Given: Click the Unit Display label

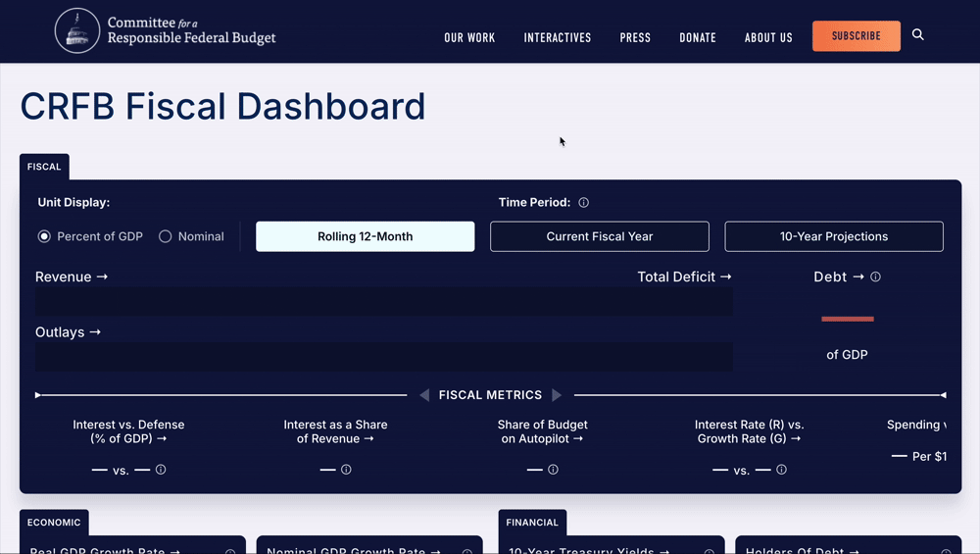Looking at the screenshot, I should click(73, 203).
